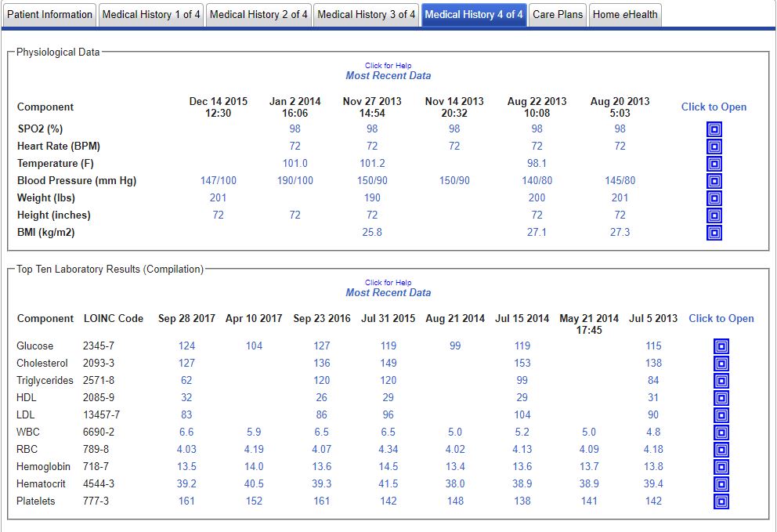Screen dimensions: 777x532
Task: Open the WBC lab detail icon
Action: pos(721,432)
